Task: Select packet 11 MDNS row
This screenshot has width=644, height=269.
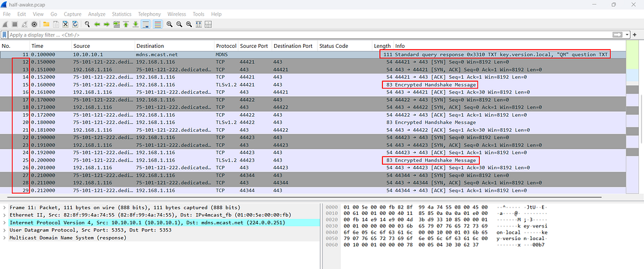Action: point(312,54)
